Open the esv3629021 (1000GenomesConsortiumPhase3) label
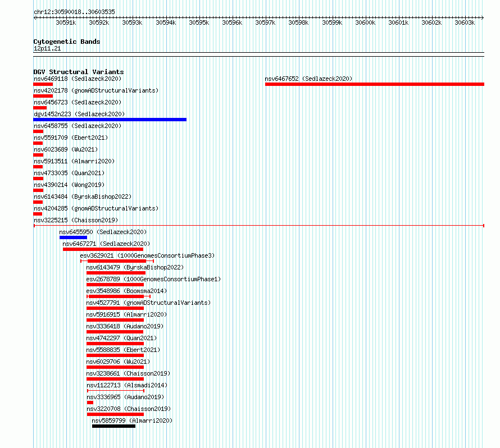Viewport: 500px width, 448px height. click(147, 255)
